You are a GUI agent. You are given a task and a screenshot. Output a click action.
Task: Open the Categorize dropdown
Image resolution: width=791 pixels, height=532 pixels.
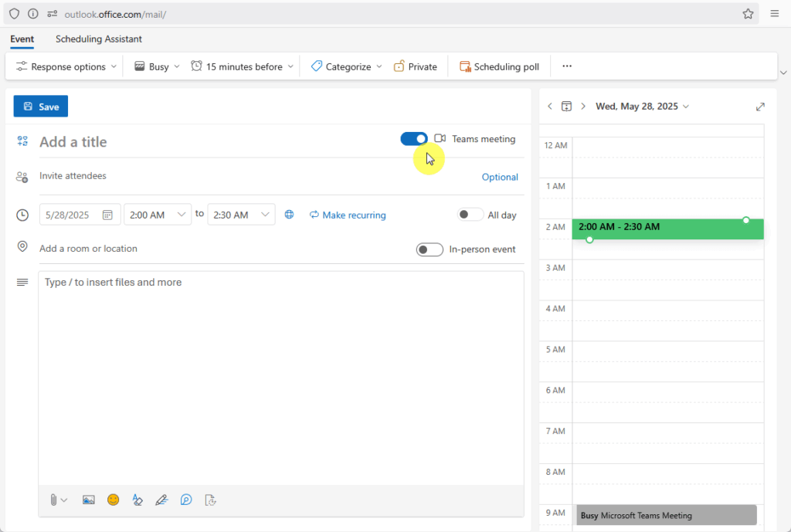[x=347, y=66]
